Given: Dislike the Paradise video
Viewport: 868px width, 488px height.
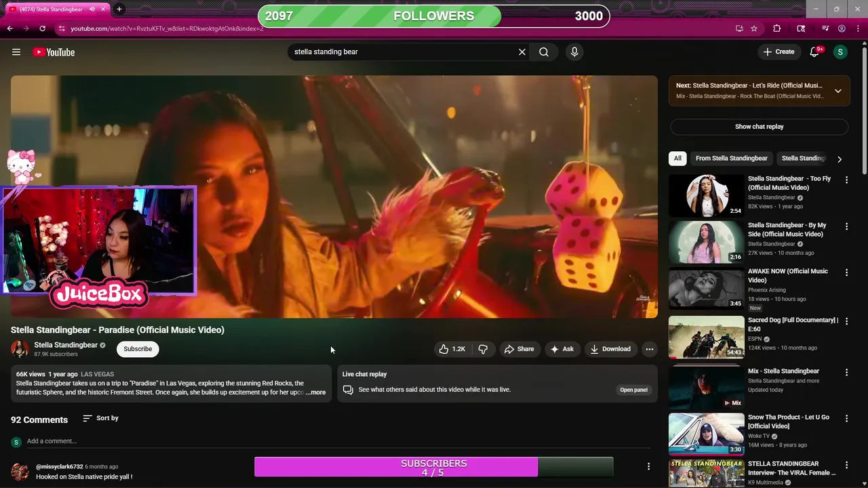Looking at the screenshot, I should pyautogui.click(x=483, y=349).
